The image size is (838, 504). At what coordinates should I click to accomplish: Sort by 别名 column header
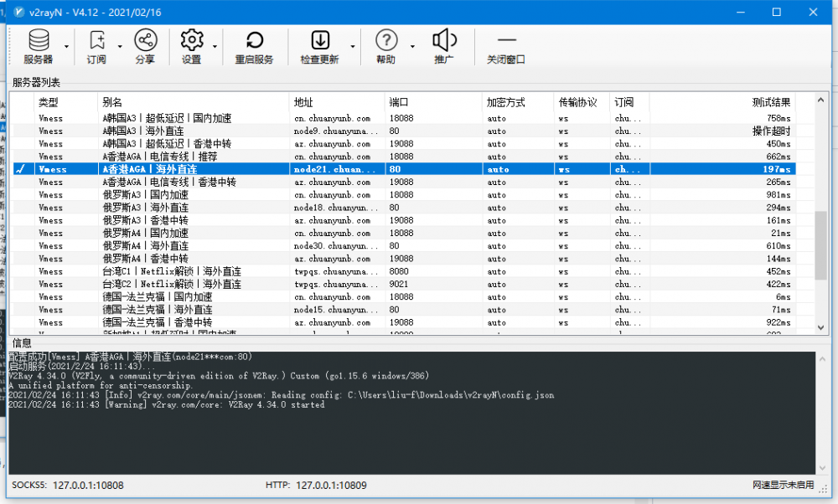coord(193,102)
